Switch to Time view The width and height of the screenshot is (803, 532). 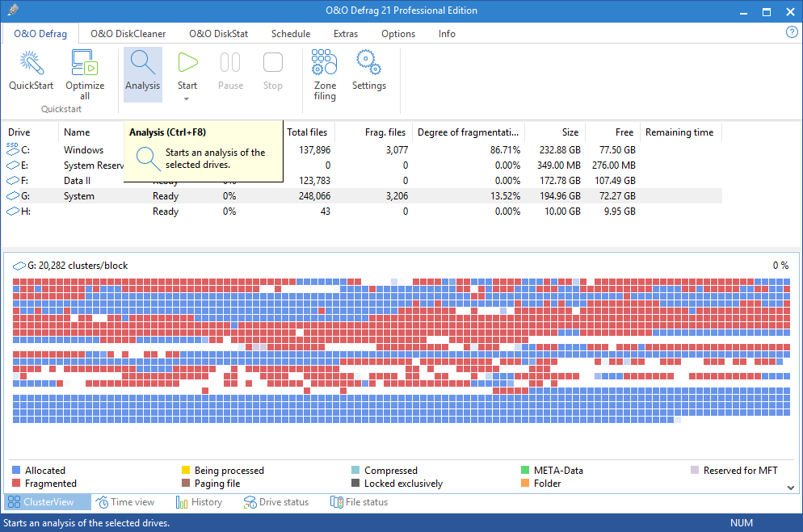[x=125, y=502]
